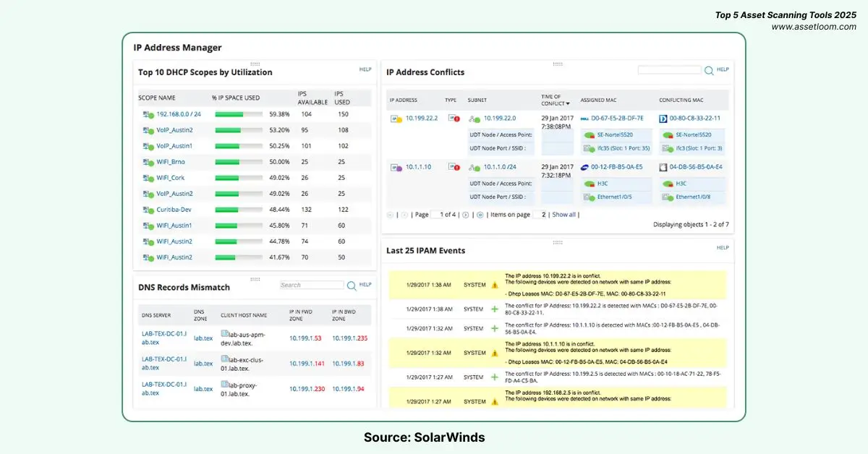Open HELP for Last 25 IPAM Events
The height and width of the screenshot is (454, 868).
tap(723, 247)
